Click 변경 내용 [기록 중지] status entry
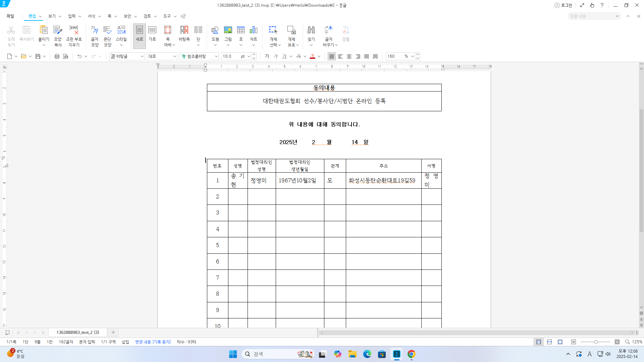 (x=153, y=342)
